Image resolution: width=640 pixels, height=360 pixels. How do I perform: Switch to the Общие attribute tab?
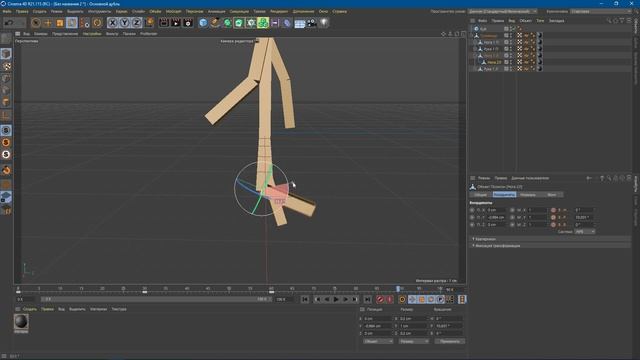click(480, 195)
